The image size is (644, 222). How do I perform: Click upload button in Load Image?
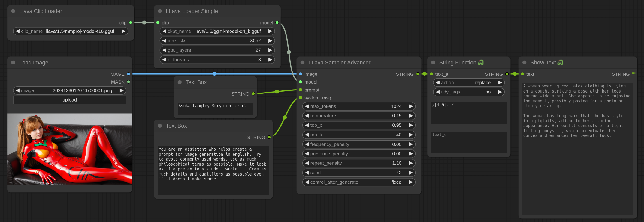(x=70, y=100)
